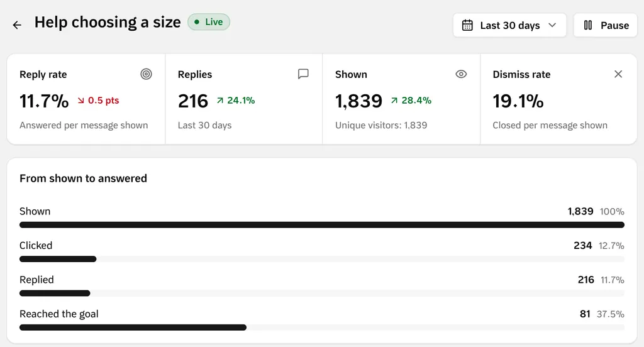
Task: Click the 19.1% dismiss rate value
Action: [x=518, y=101]
